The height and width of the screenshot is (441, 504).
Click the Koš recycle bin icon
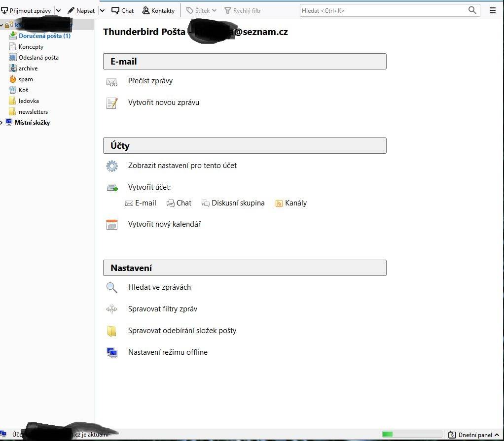pos(12,90)
